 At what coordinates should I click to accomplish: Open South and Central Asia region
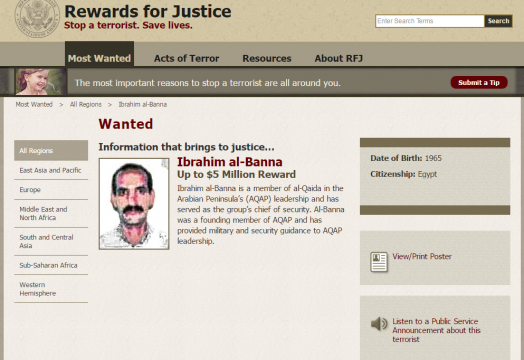[51, 241]
